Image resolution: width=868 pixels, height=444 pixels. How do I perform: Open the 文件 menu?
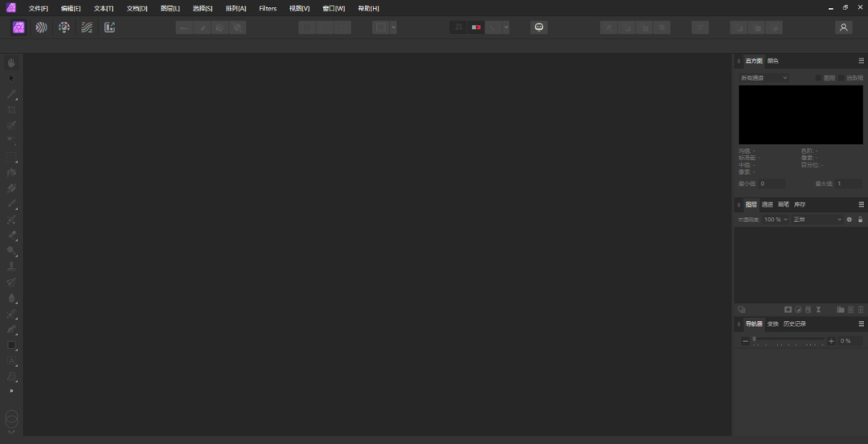(38, 8)
